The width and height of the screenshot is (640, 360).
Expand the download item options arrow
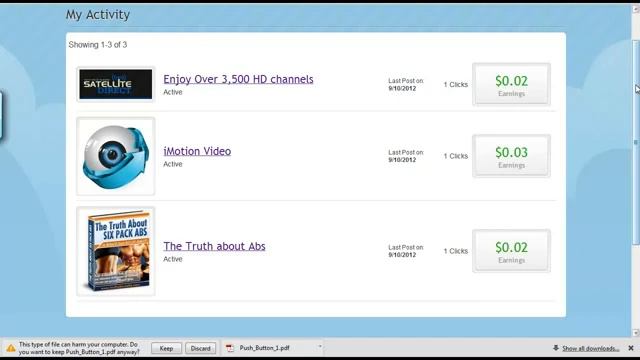coord(320,347)
